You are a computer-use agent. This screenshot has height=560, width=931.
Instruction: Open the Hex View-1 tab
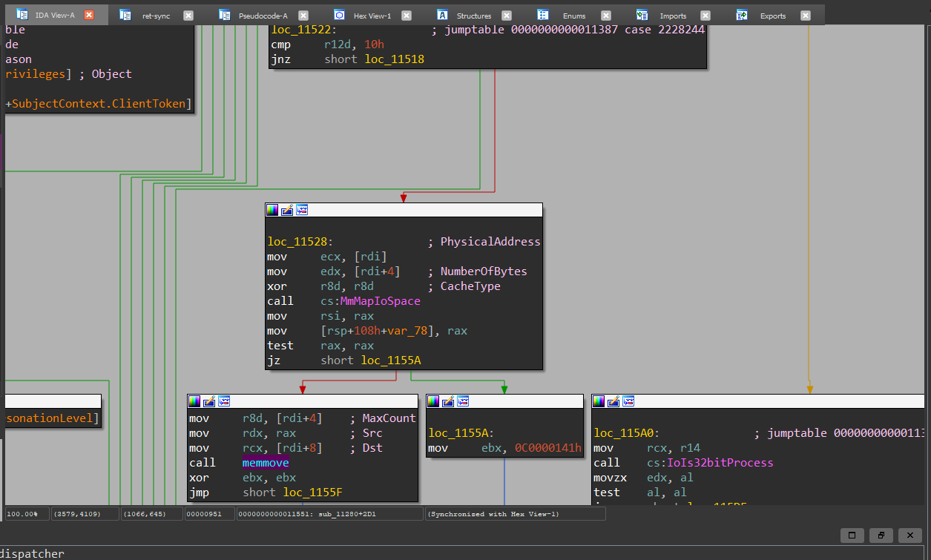(372, 16)
